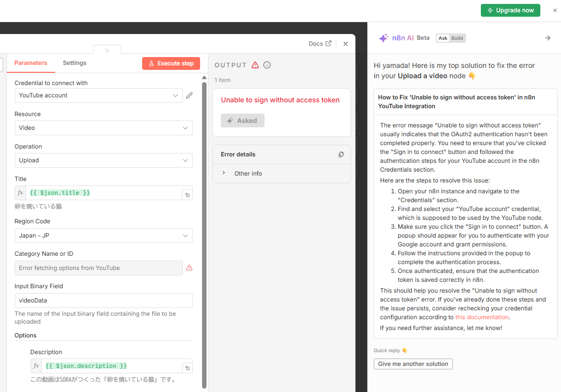Click the 1 item output count

pos(222,80)
